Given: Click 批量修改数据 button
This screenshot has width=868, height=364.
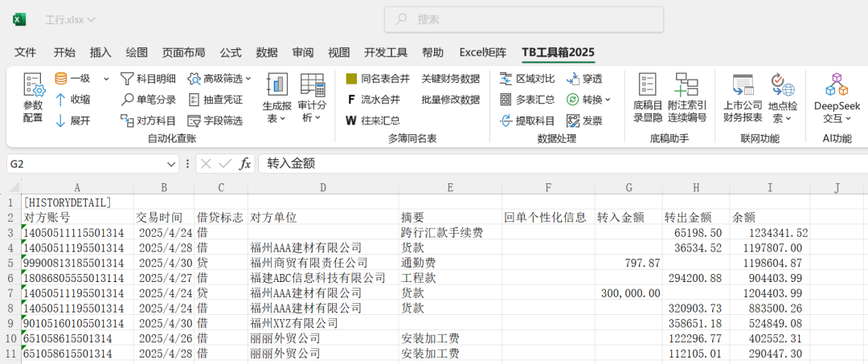Looking at the screenshot, I should 451,100.
